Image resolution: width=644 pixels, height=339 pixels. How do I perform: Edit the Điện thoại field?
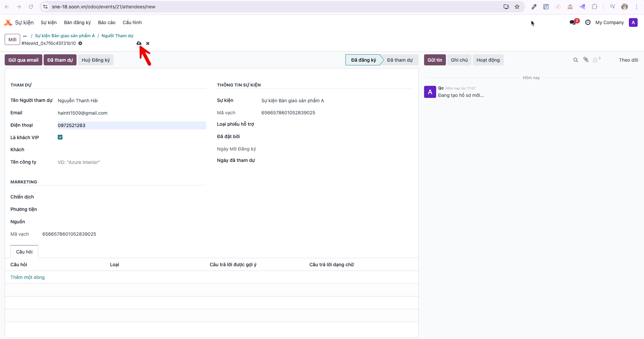(x=132, y=125)
